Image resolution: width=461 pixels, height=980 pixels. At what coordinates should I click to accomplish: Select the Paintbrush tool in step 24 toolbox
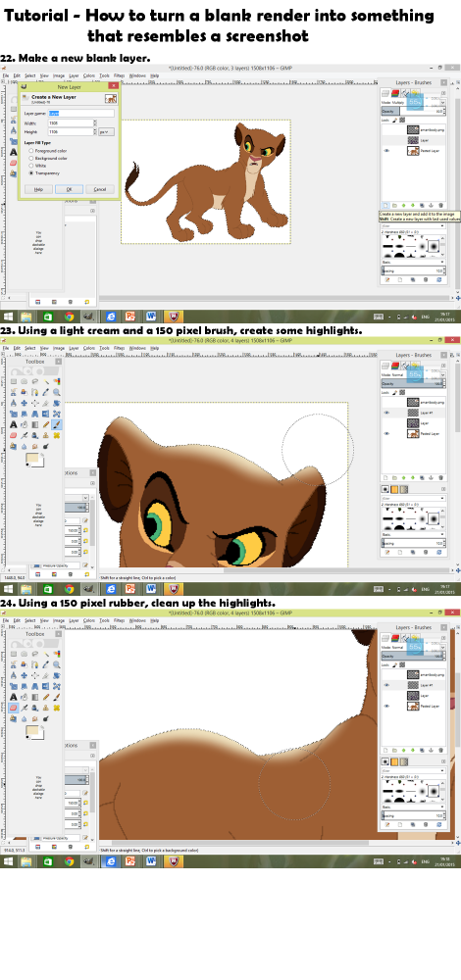click(x=56, y=697)
